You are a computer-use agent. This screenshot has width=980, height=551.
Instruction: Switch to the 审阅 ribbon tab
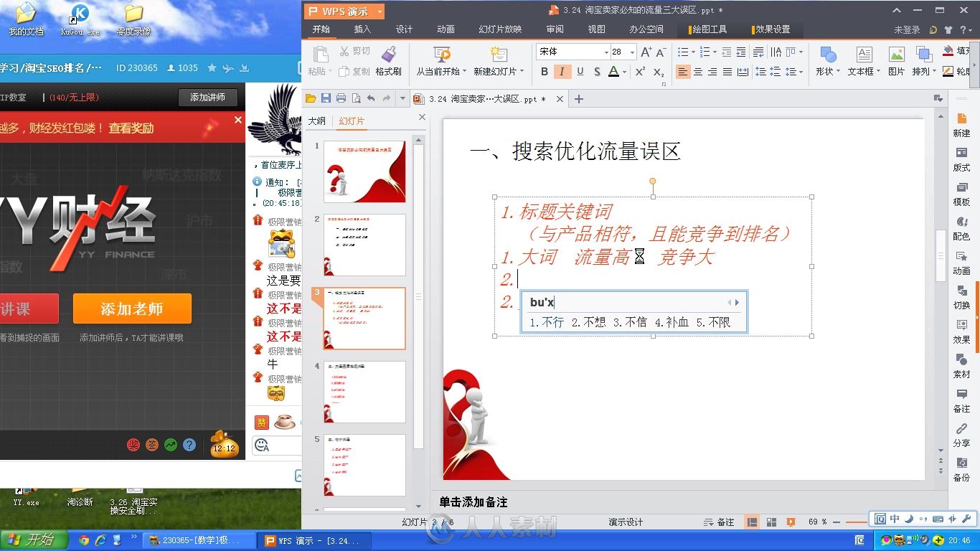pyautogui.click(x=555, y=29)
